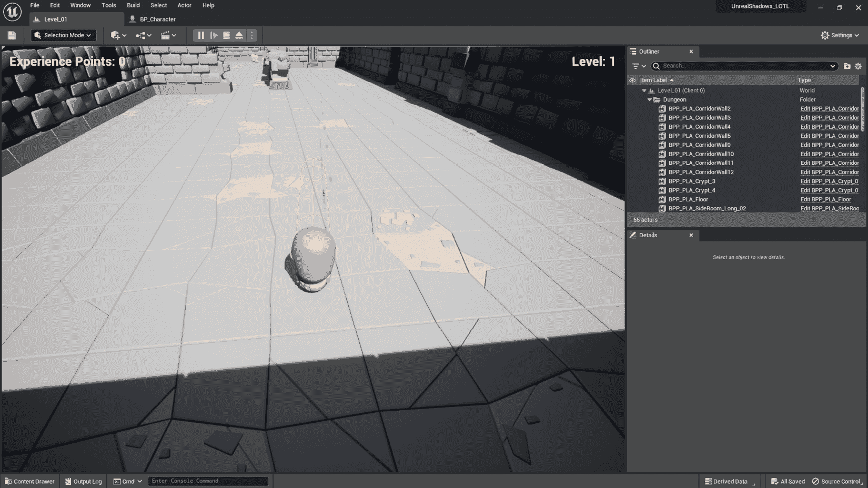Open the Content Drawer
Image resolution: width=868 pixels, height=488 pixels.
pos(29,481)
